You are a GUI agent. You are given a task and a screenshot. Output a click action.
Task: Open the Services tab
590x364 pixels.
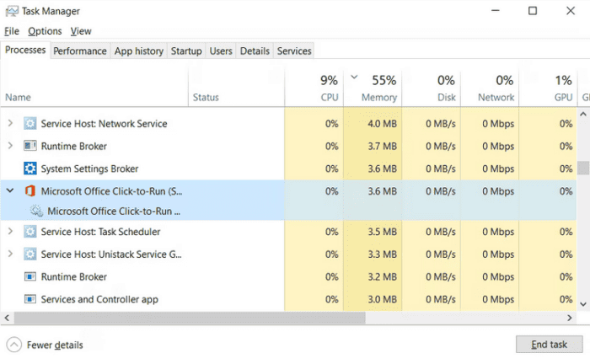point(294,51)
